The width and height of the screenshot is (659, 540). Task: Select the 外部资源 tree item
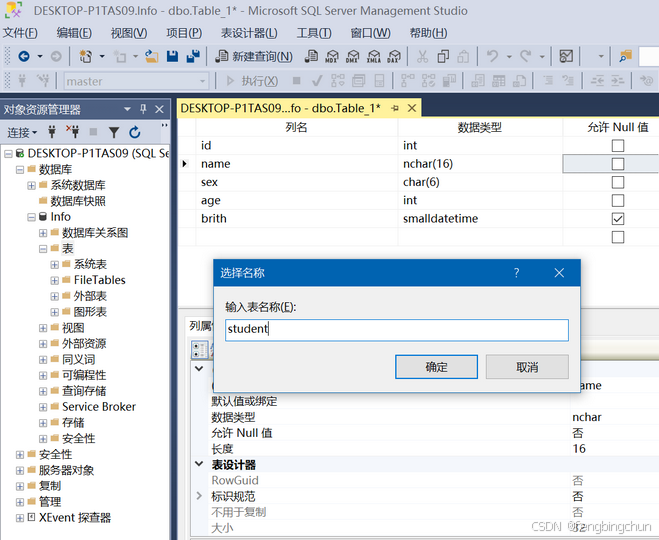(84, 344)
